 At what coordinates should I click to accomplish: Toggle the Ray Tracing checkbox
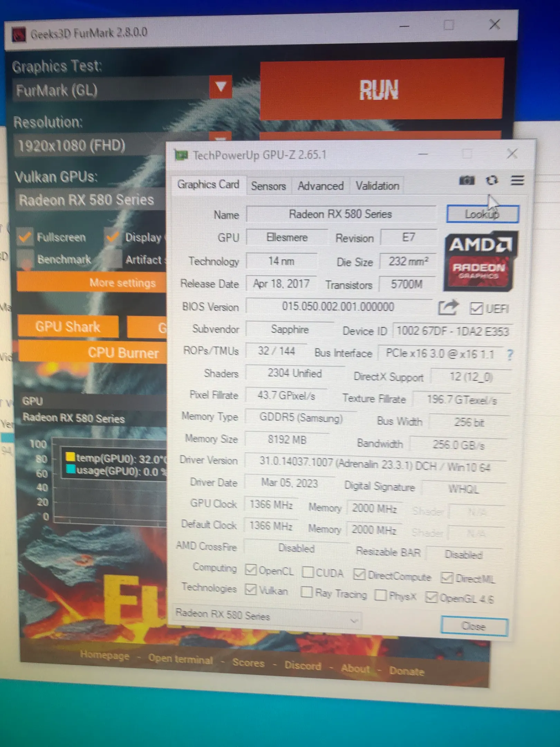point(307,592)
